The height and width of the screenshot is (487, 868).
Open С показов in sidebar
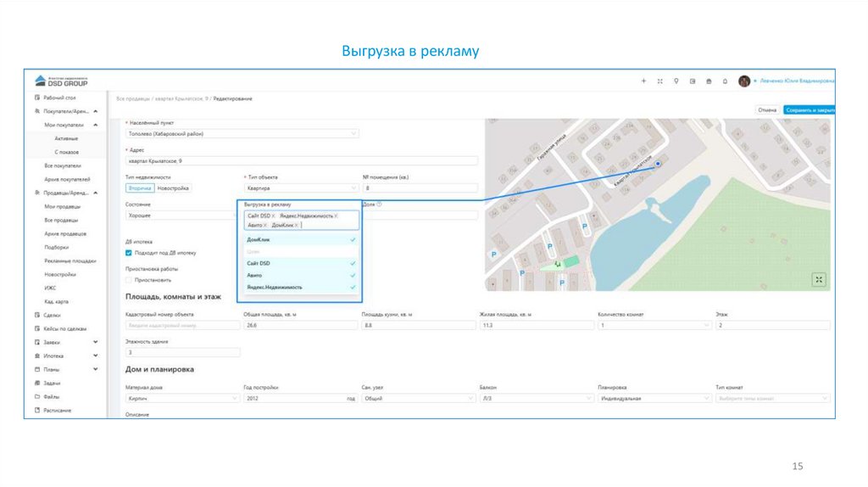(66, 152)
